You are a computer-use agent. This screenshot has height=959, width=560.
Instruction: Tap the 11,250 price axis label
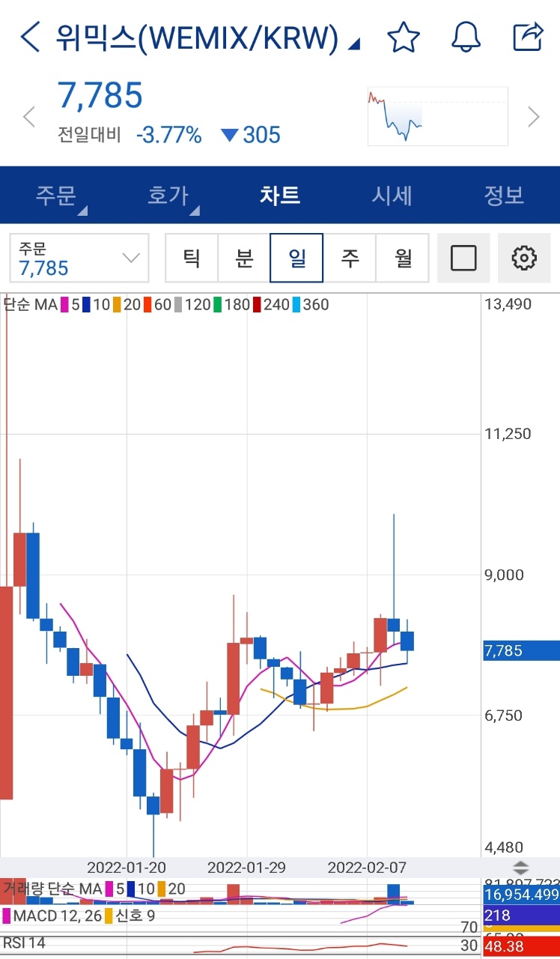(508, 434)
